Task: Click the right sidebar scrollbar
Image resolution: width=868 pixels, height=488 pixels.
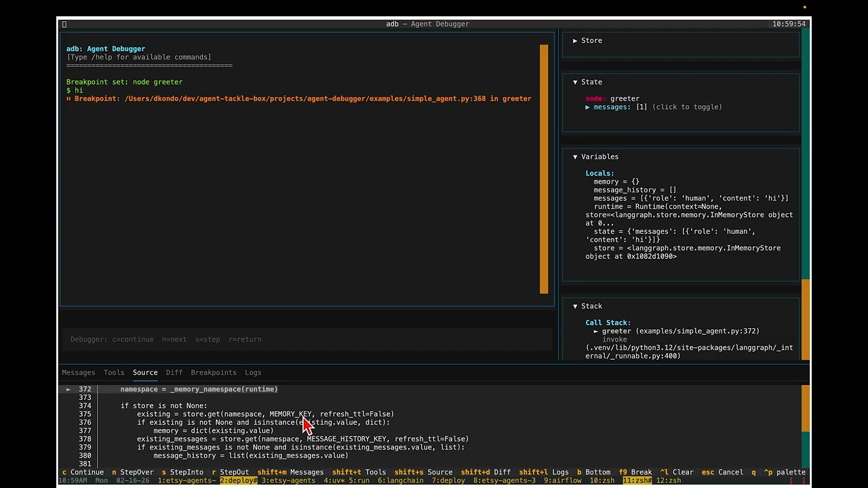Action: (806, 320)
